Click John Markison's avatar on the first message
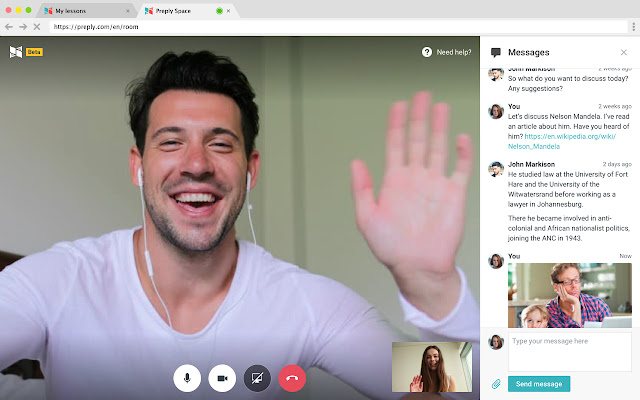 click(x=496, y=74)
